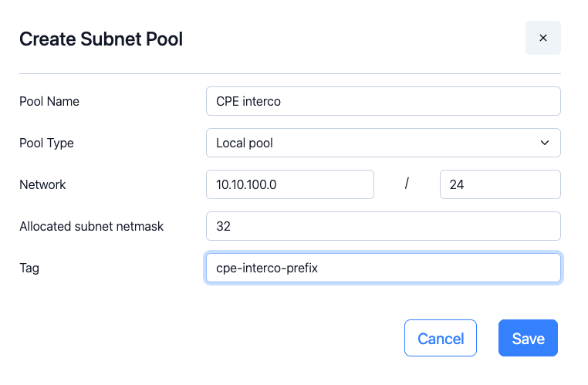The width and height of the screenshot is (588, 385).
Task: Focus the Network address field 10.10.100.0
Action: point(290,185)
